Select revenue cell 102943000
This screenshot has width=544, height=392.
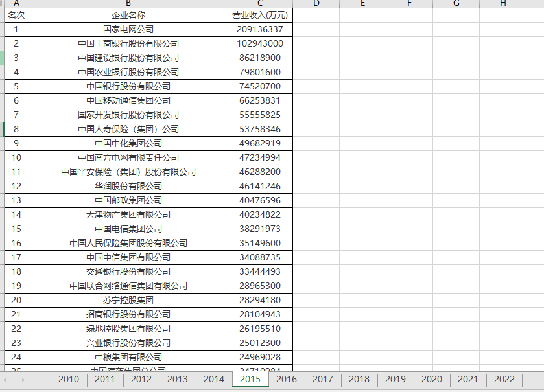(x=260, y=43)
